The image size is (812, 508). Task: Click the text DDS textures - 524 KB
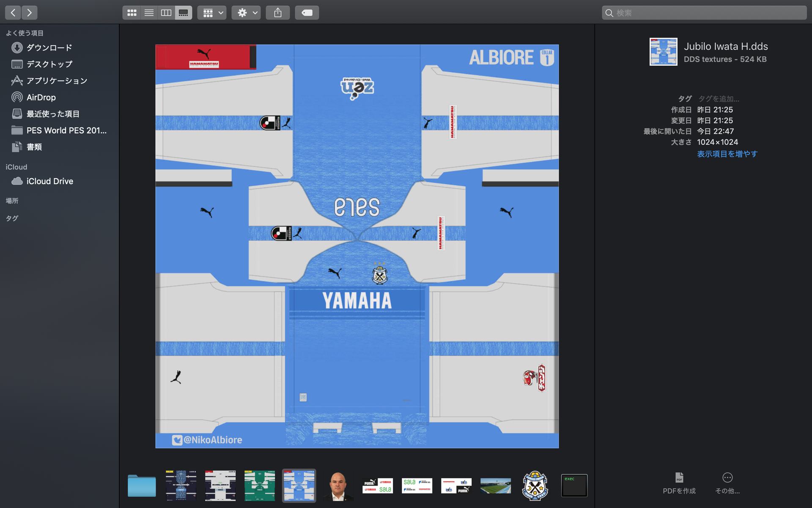(725, 59)
